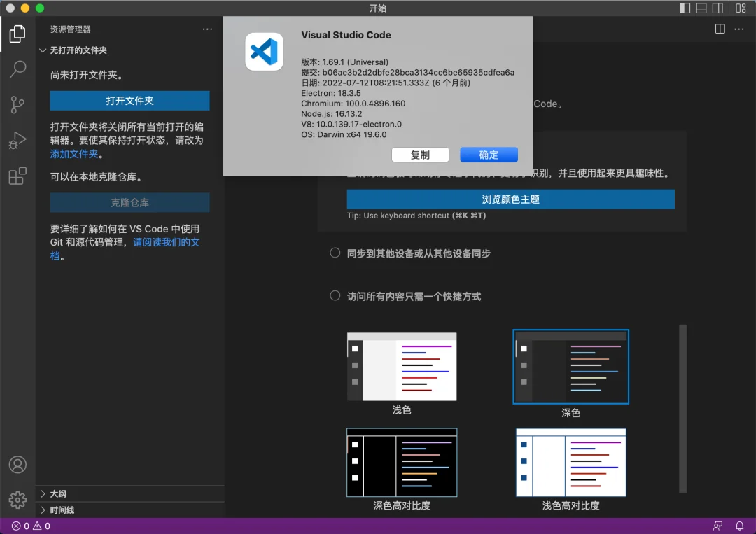Click the V8 version line
This screenshot has height=534, width=756.
[x=351, y=124]
